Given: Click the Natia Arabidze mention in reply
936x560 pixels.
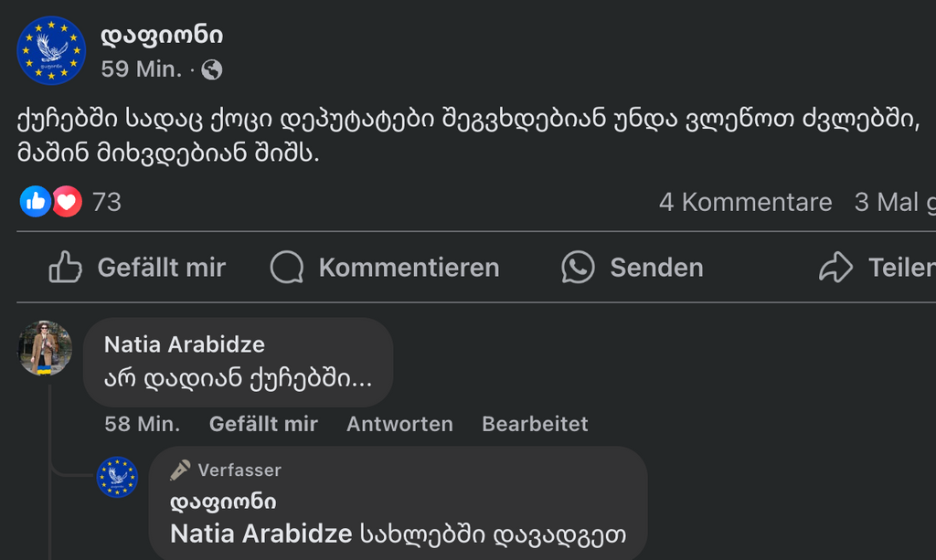Looking at the screenshot, I should 261,534.
